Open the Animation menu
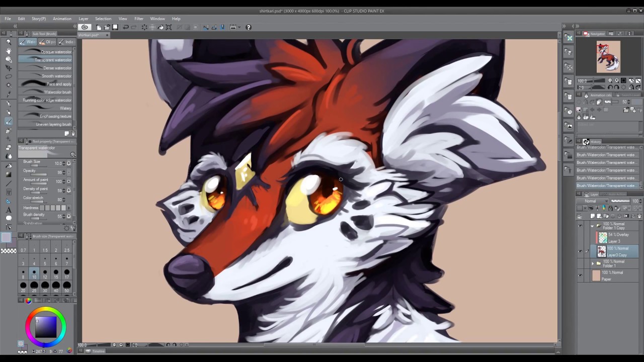This screenshot has width=644, height=362. [x=62, y=19]
